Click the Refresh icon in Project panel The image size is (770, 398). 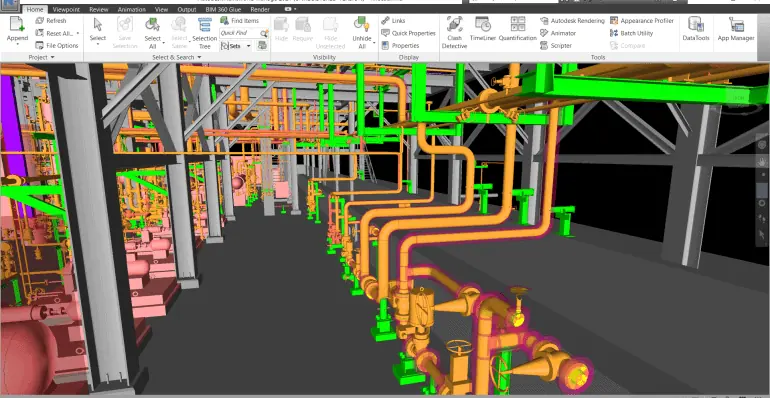tap(40, 21)
